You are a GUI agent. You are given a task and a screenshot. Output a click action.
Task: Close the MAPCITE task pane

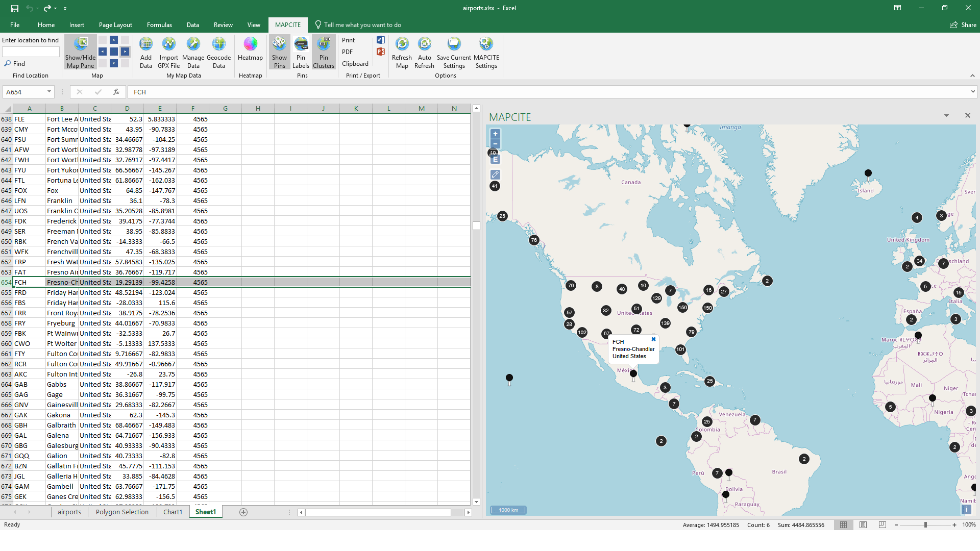tap(967, 115)
